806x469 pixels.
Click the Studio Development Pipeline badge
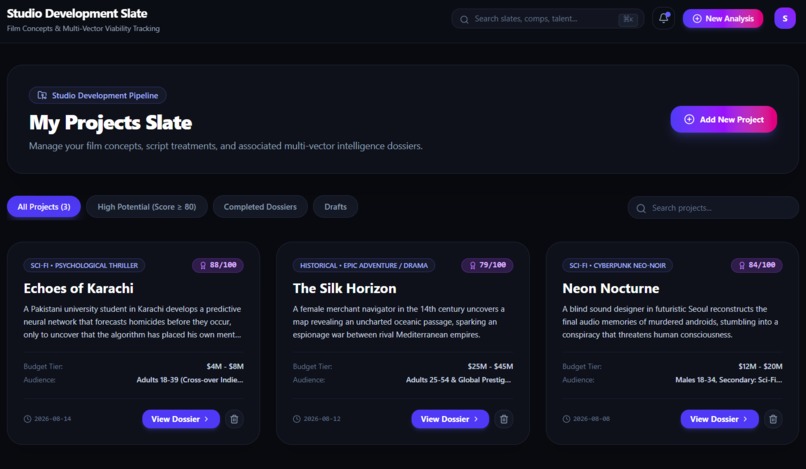pyautogui.click(x=98, y=95)
